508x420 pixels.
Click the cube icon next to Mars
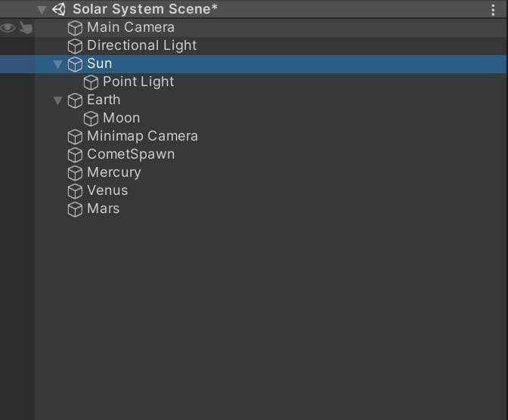click(x=75, y=209)
